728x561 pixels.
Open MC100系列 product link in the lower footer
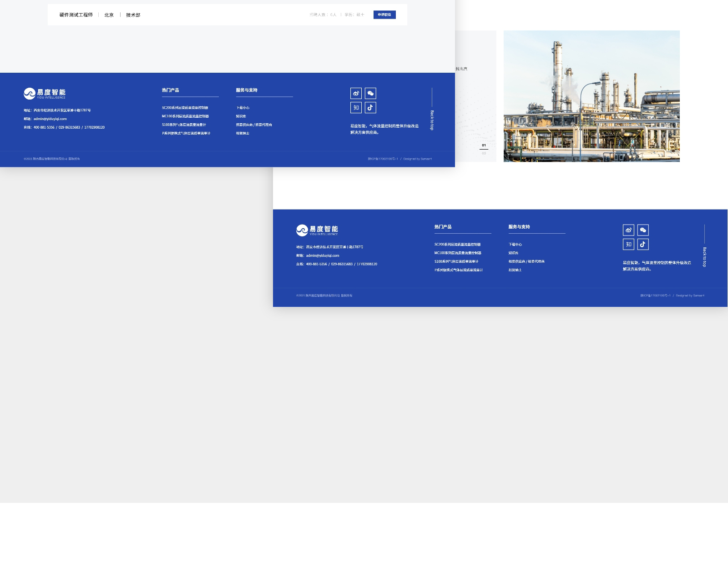[x=458, y=253]
